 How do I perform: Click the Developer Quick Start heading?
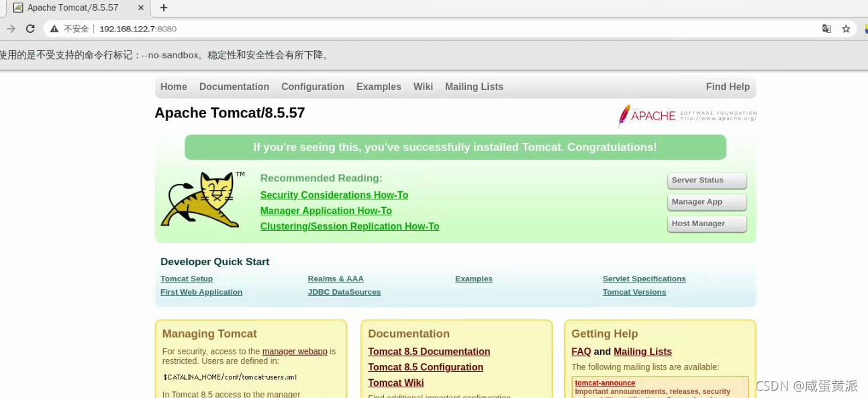click(x=215, y=262)
